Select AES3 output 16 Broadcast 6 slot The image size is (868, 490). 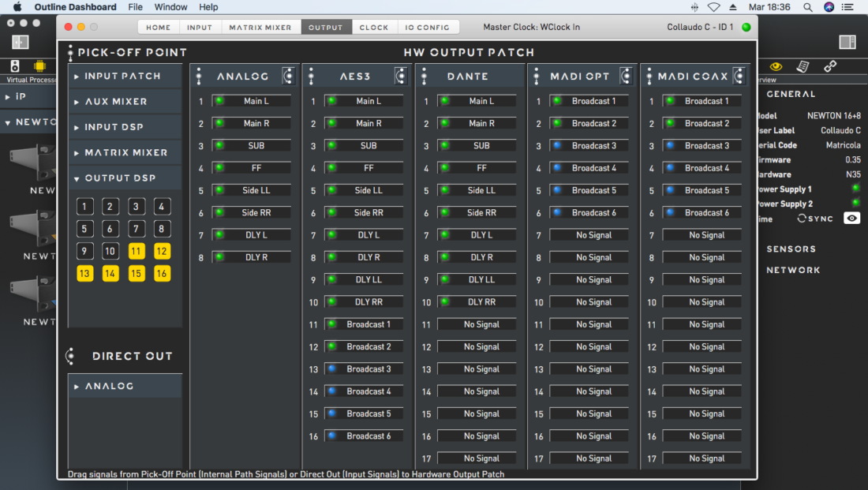click(x=364, y=436)
